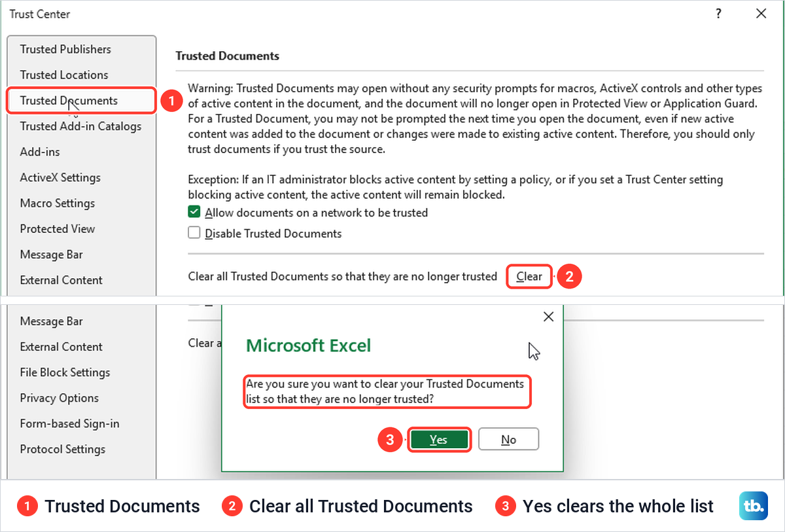Open Trusted Add-in Catalogs settings
This screenshot has width=785, height=532.
pos(80,126)
